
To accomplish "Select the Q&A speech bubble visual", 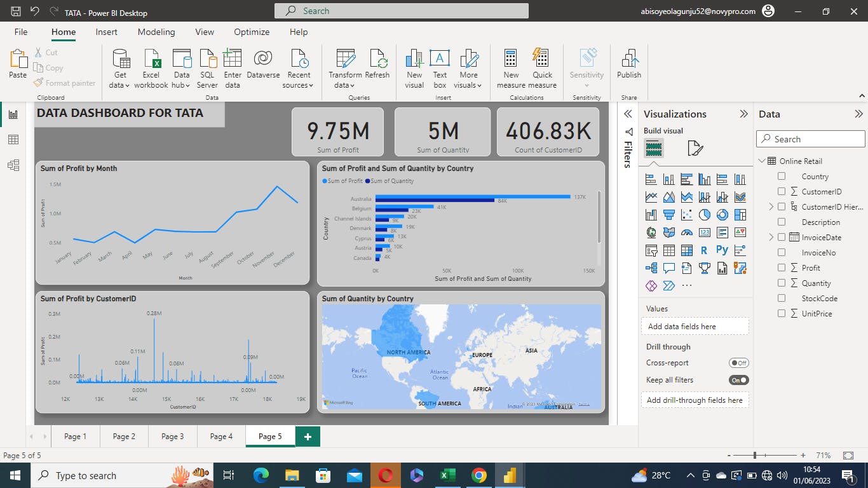I will click(668, 268).
